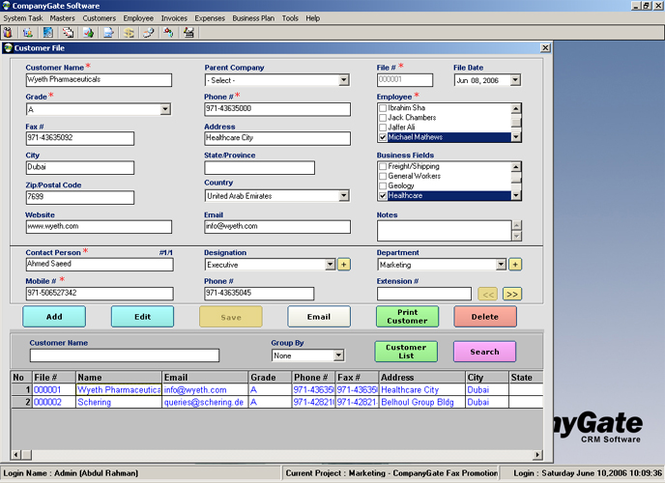Add a new Designation with plus button
This screenshot has height=483, width=665.
(344, 265)
